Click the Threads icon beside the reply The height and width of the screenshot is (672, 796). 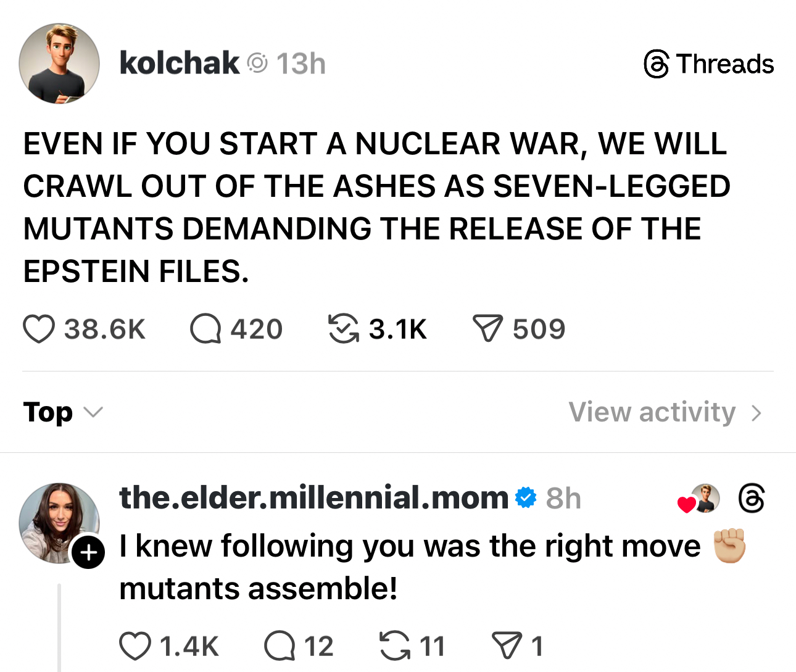click(x=751, y=499)
